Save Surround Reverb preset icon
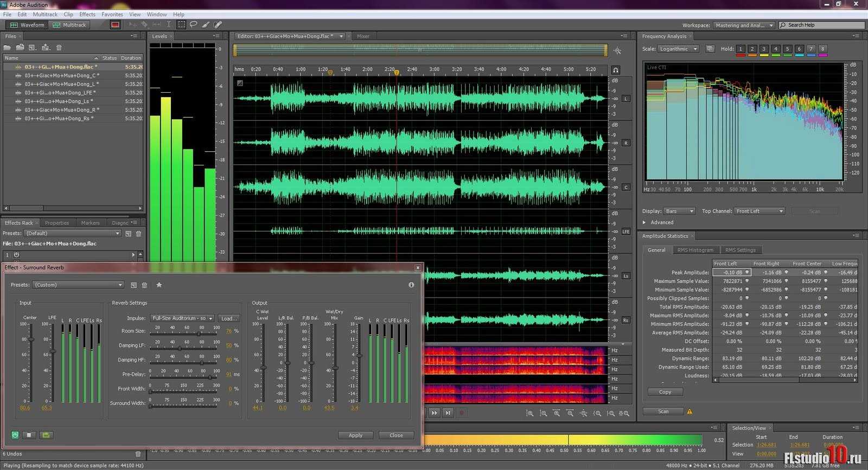This screenshot has width=868, height=470. tap(133, 285)
